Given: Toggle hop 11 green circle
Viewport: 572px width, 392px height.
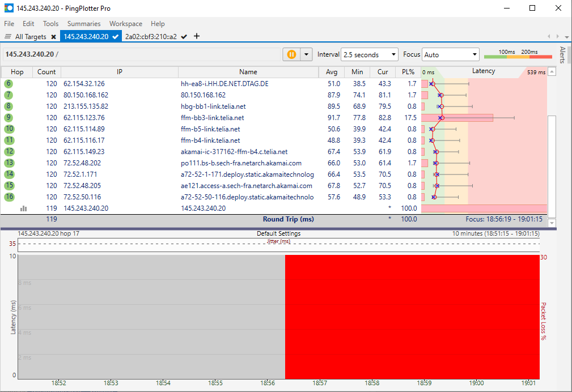Looking at the screenshot, I should (9, 140).
